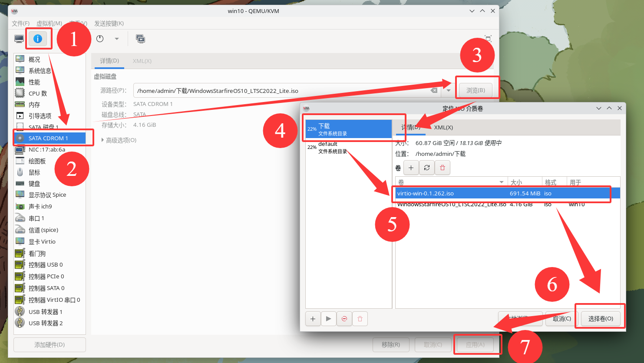
Task: Stop selected pool red icon
Action: pos(344,319)
